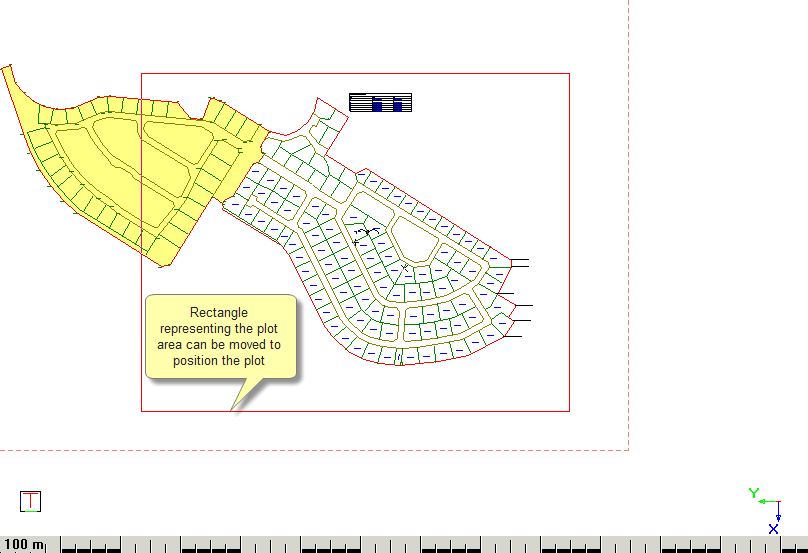Click the legend table with blue cells
The width and height of the screenshot is (808, 553).
tap(380, 102)
